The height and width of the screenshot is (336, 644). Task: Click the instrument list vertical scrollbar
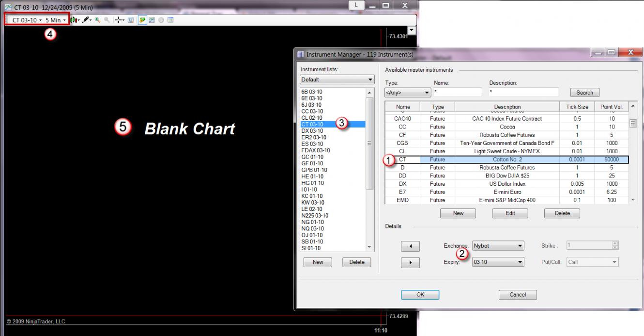(370, 170)
